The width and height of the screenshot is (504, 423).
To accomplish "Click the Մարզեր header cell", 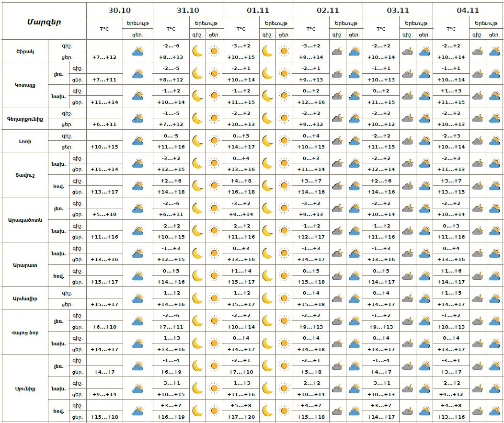I will pos(44,22).
